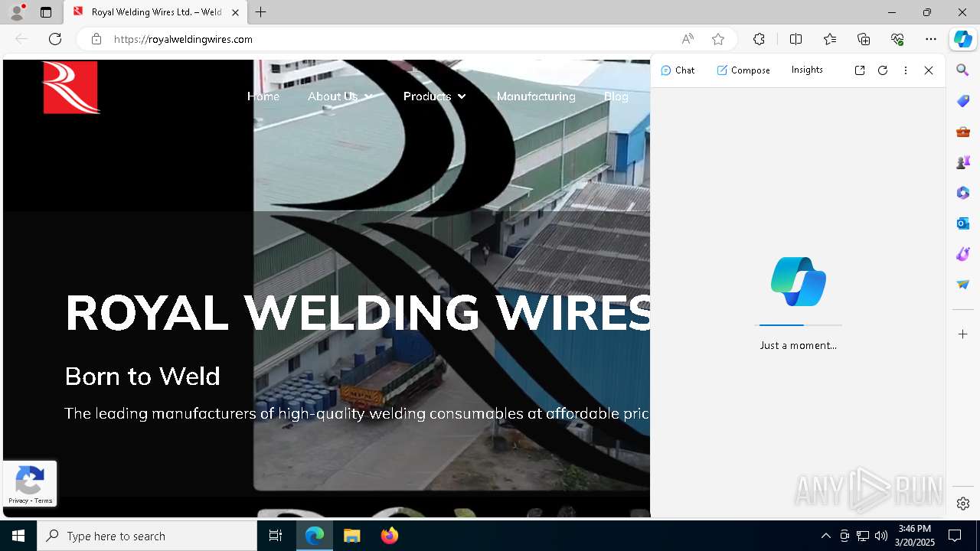Open sidebar settings gear icon
Viewport: 980px width, 551px height.
click(963, 504)
